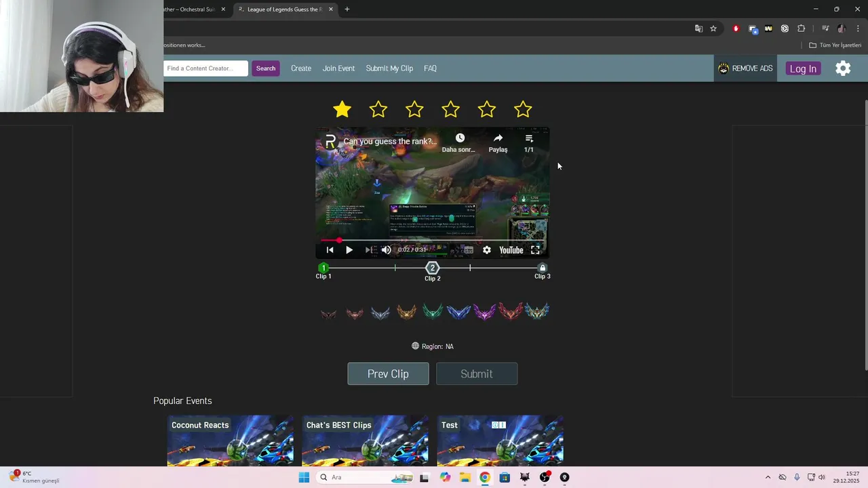Open the Tüm Yer İşaretleri bookmarks folder
Image resolution: width=868 pixels, height=488 pixels.
coord(835,45)
